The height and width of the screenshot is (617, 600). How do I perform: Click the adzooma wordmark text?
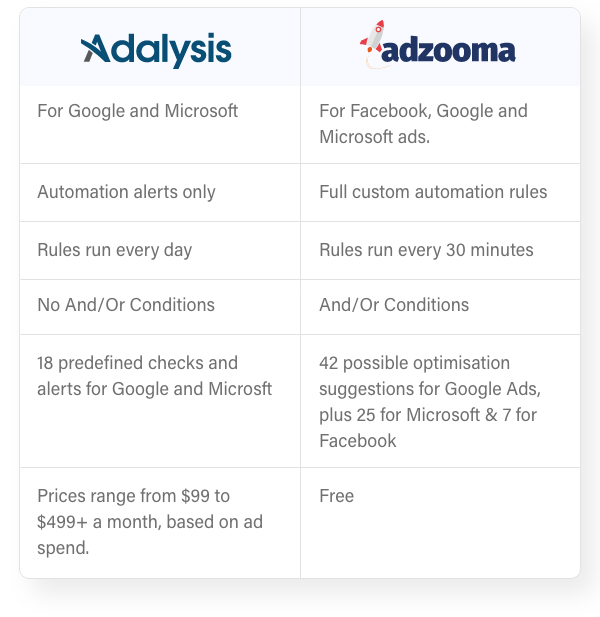click(449, 51)
